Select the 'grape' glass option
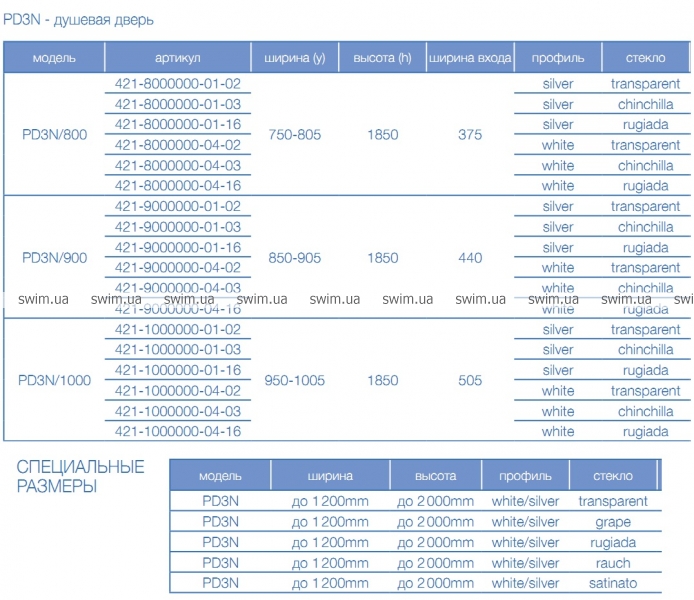Image resolution: width=694 pixels, height=600 pixels. [613, 522]
